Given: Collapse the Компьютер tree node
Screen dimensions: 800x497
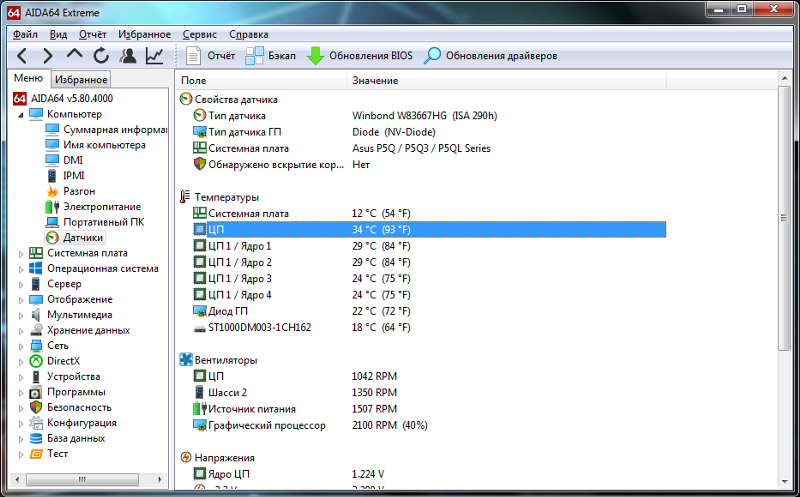Looking at the screenshot, I should click(x=20, y=115).
